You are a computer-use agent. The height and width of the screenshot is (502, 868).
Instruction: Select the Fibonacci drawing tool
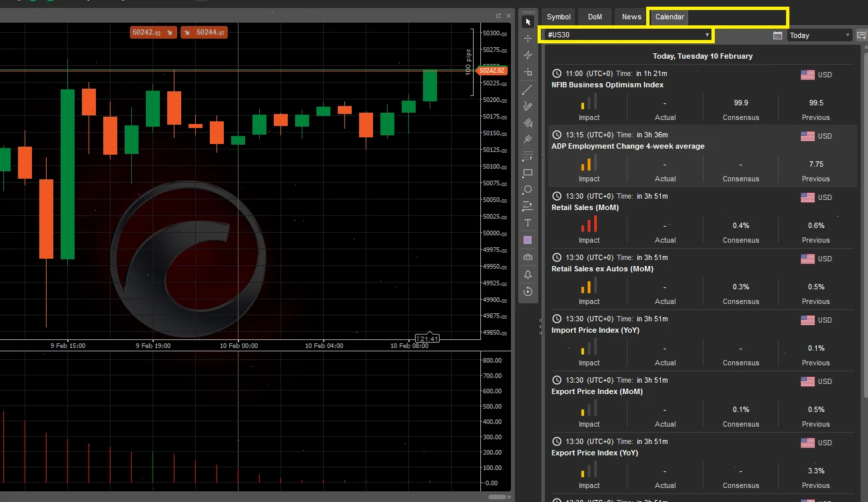click(x=528, y=123)
